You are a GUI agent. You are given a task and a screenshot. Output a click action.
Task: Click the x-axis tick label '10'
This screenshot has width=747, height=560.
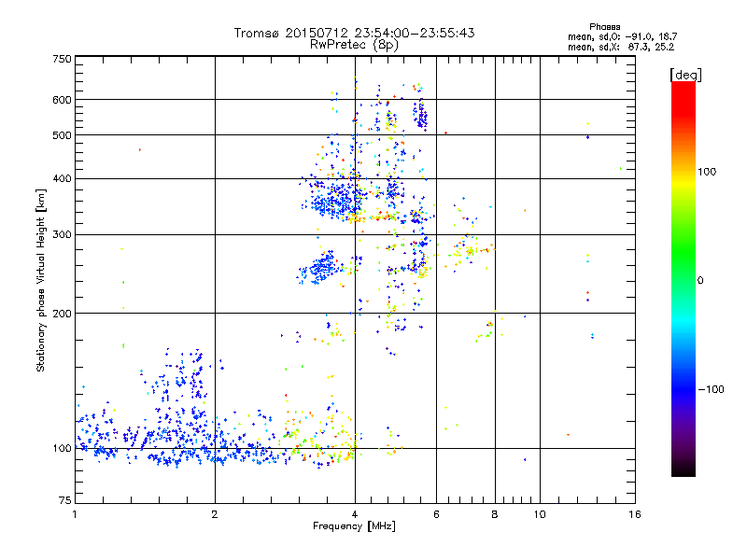540,514
